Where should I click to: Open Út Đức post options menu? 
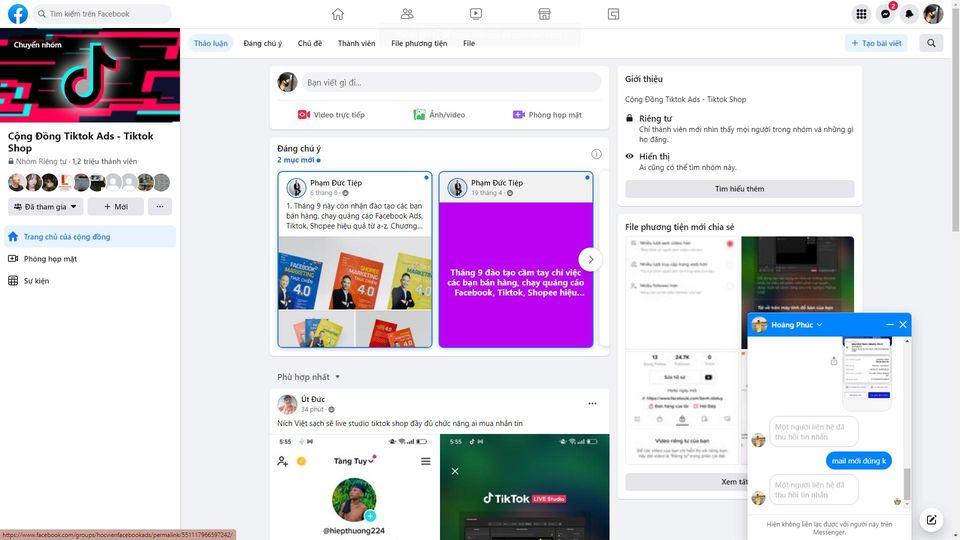592,404
